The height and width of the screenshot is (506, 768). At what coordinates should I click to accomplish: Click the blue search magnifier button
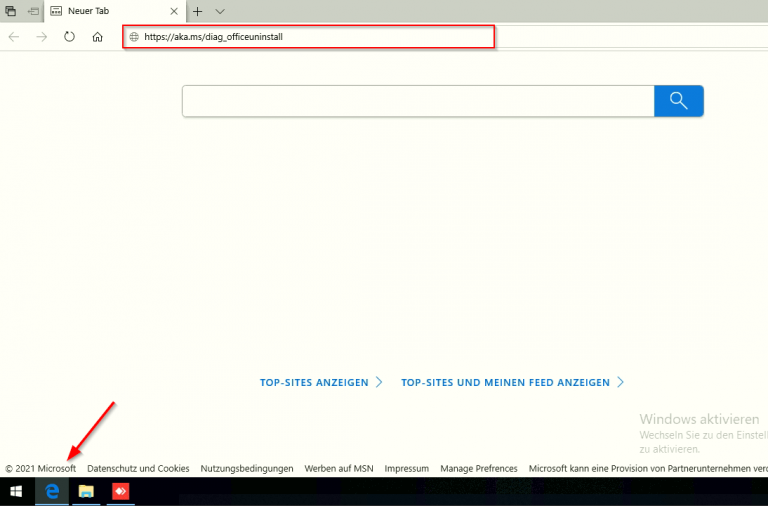[678, 101]
